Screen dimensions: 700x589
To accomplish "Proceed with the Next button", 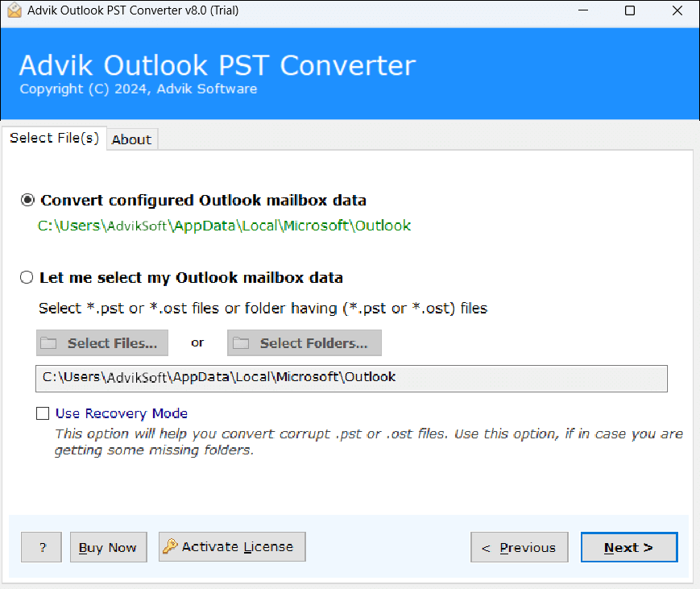I will point(629,547).
